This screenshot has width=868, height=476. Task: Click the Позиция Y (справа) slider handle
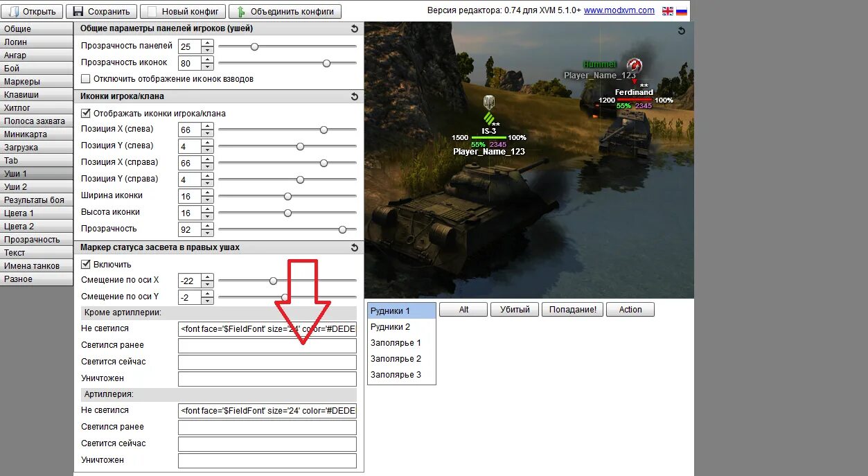coord(300,179)
